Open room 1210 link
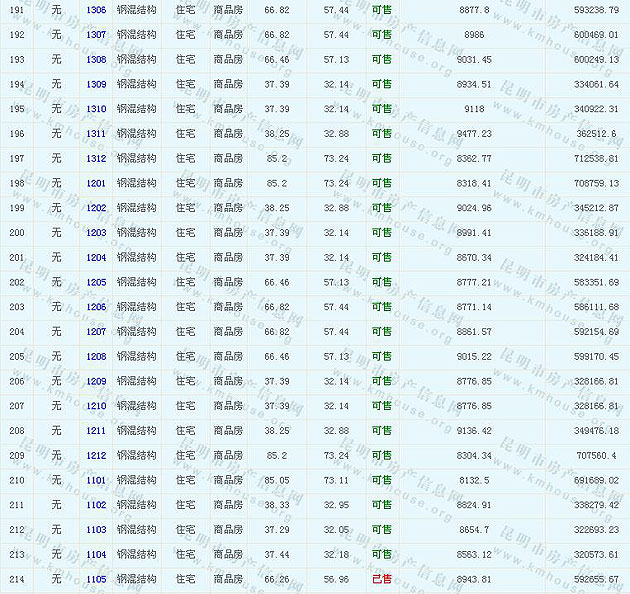 pyautogui.click(x=96, y=406)
